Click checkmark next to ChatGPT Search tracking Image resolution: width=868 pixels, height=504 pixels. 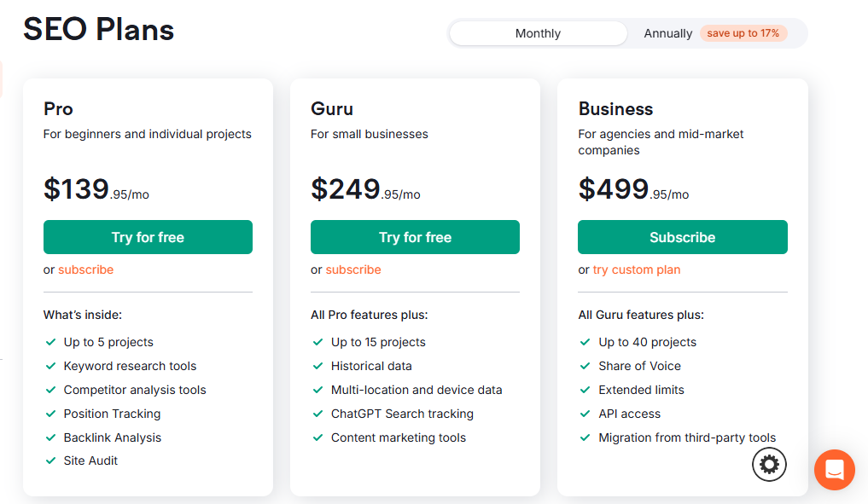317,414
